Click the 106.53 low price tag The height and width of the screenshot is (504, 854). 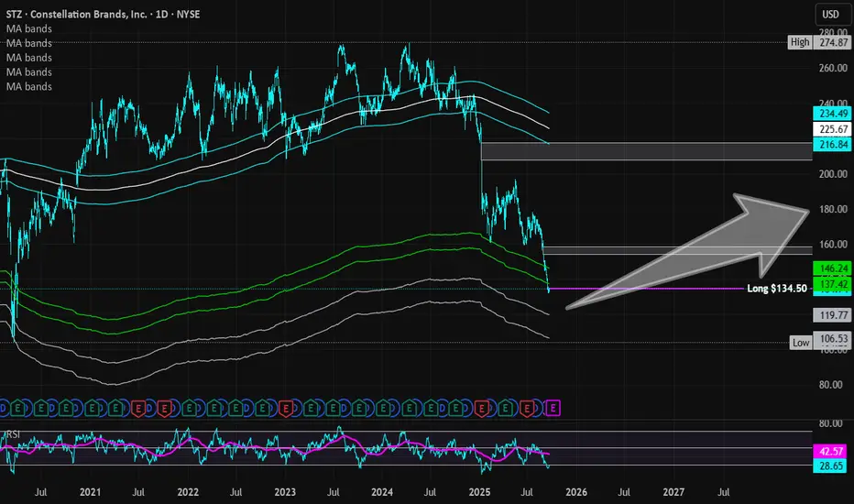(832, 339)
